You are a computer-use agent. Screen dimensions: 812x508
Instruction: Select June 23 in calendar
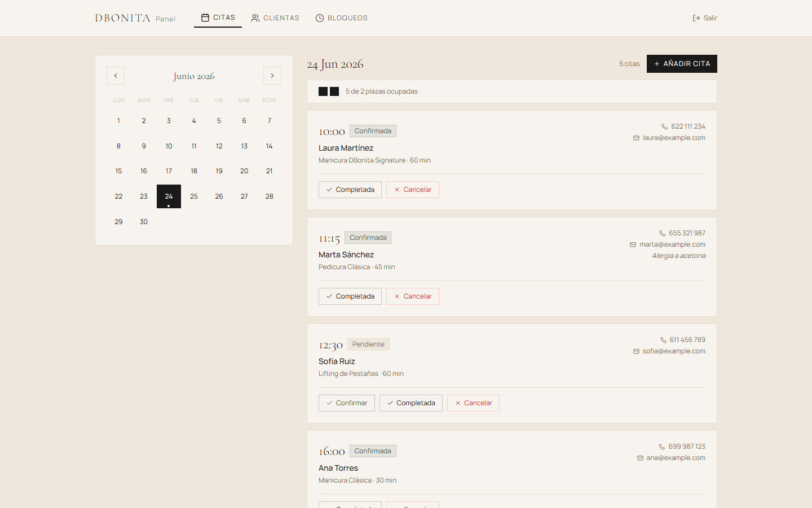(x=144, y=196)
